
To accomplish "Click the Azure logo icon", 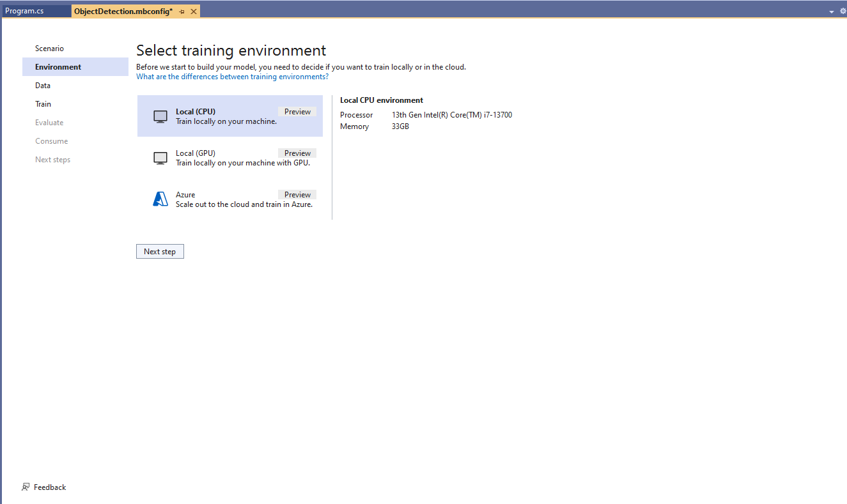I will 160,199.
